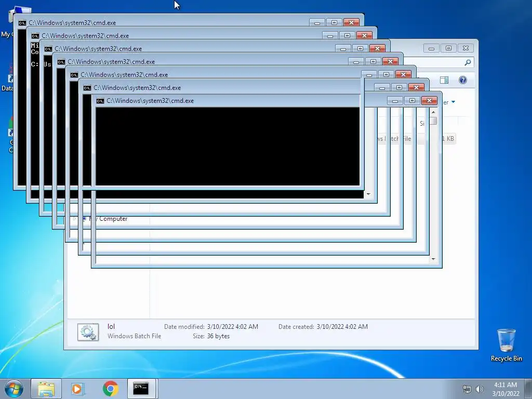This screenshot has height=399, width=532.
Task: Open the rearmost cmd.exe title bar icon menu
Action: tap(22, 23)
